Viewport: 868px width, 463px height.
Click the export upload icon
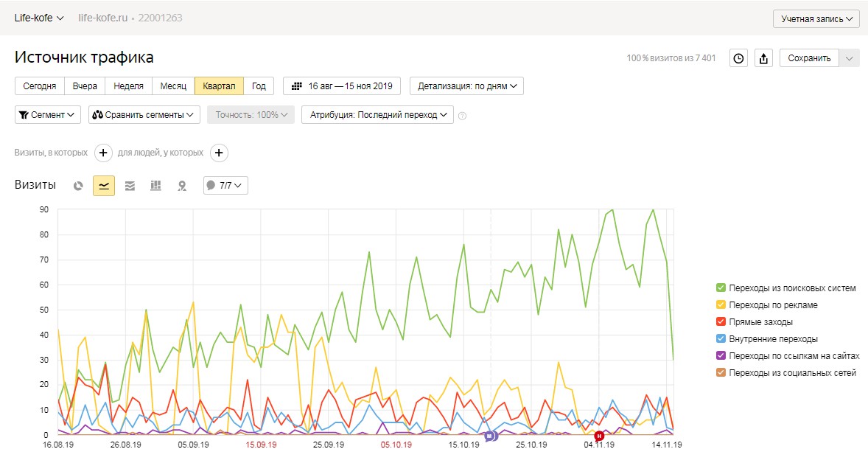[x=763, y=58]
